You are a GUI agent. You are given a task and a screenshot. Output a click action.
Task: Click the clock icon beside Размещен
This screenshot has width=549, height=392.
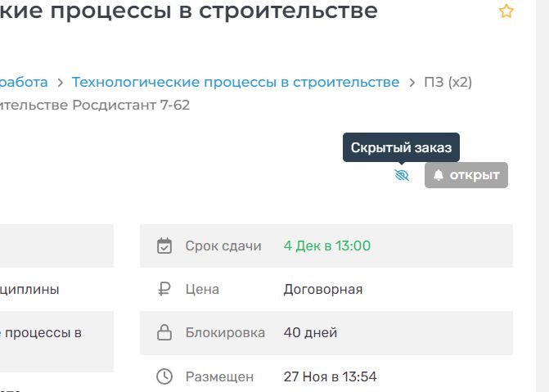pyautogui.click(x=164, y=376)
